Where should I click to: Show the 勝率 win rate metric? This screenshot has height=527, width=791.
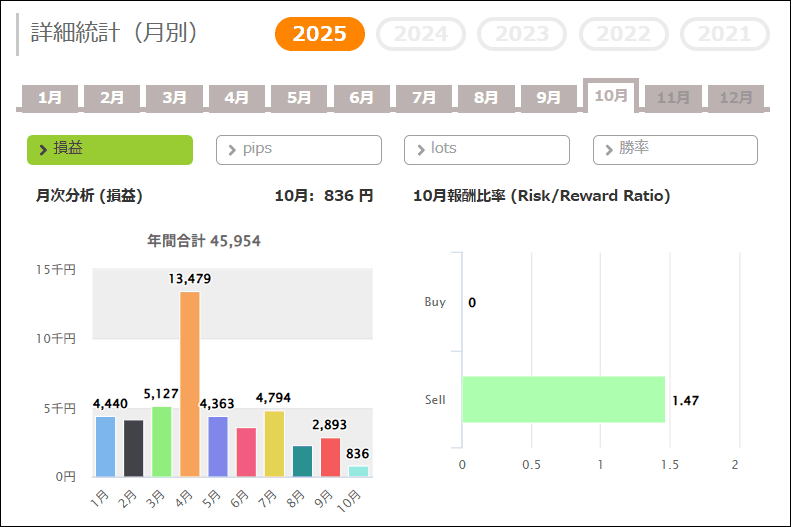pyautogui.click(x=675, y=150)
